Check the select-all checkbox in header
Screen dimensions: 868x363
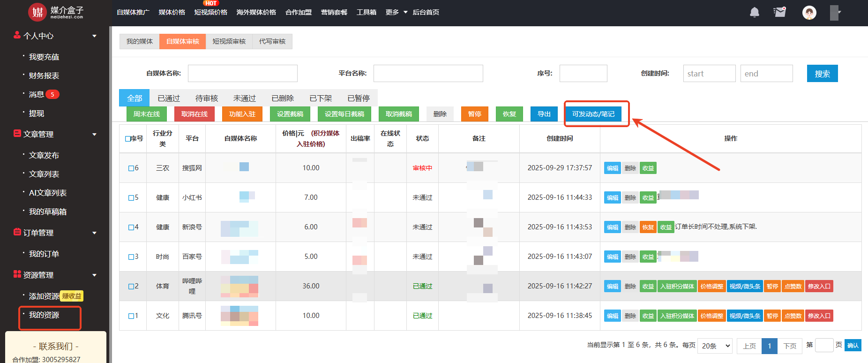point(128,139)
